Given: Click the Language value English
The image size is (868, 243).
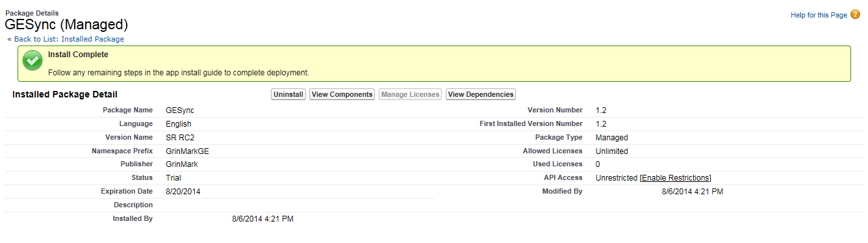Looking at the screenshot, I should click(x=179, y=124).
